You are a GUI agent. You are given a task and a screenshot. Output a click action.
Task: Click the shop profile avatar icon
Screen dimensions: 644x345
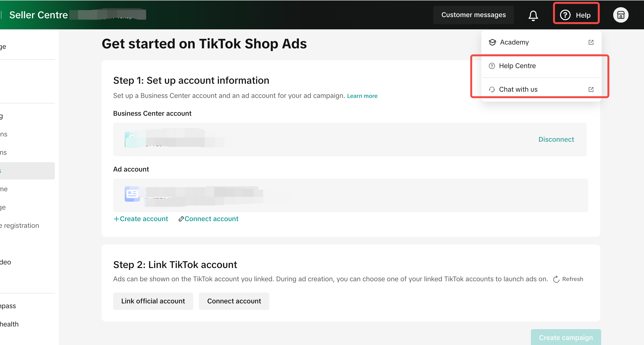tap(620, 15)
